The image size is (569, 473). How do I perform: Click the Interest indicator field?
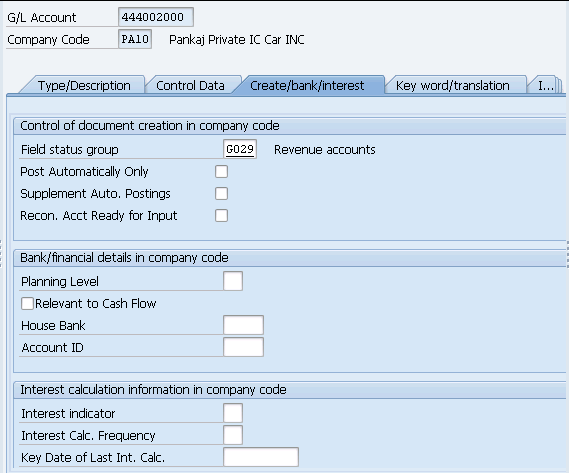(233, 413)
